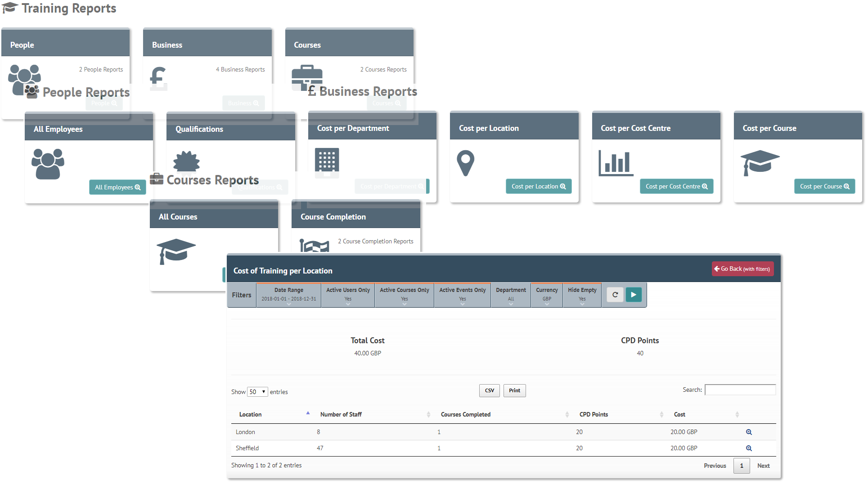
Task: Go to the Next page of results
Action: [763, 466]
